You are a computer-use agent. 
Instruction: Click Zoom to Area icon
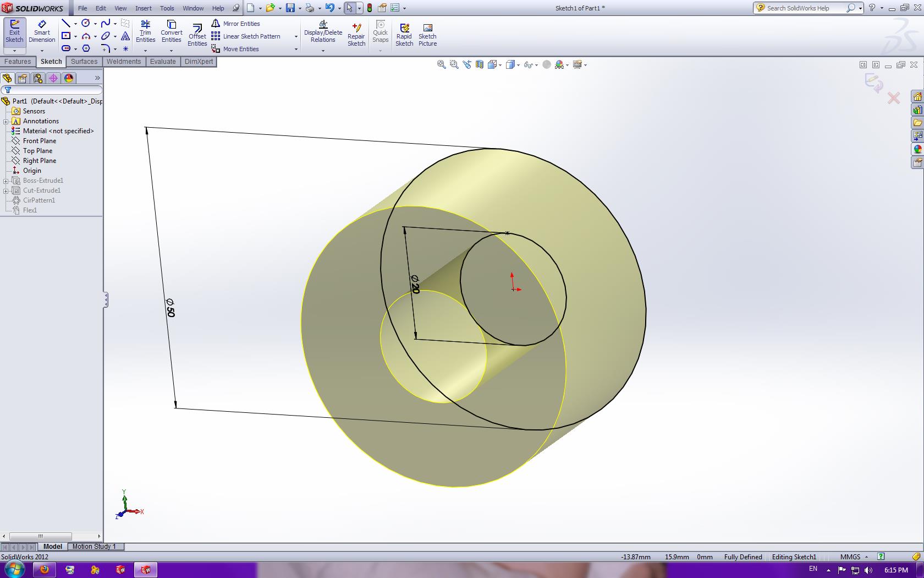click(454, 64)
